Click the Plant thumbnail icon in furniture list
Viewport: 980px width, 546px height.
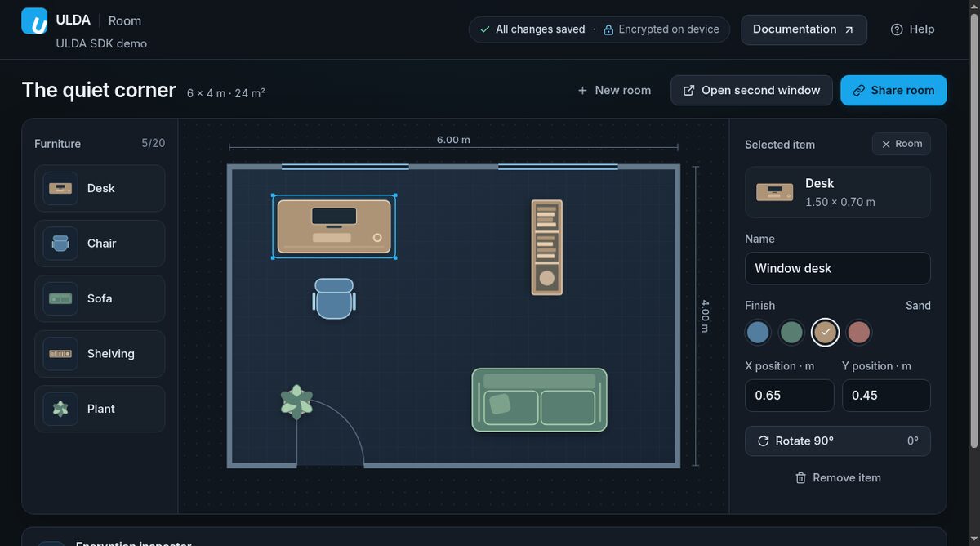pos(60,409)
